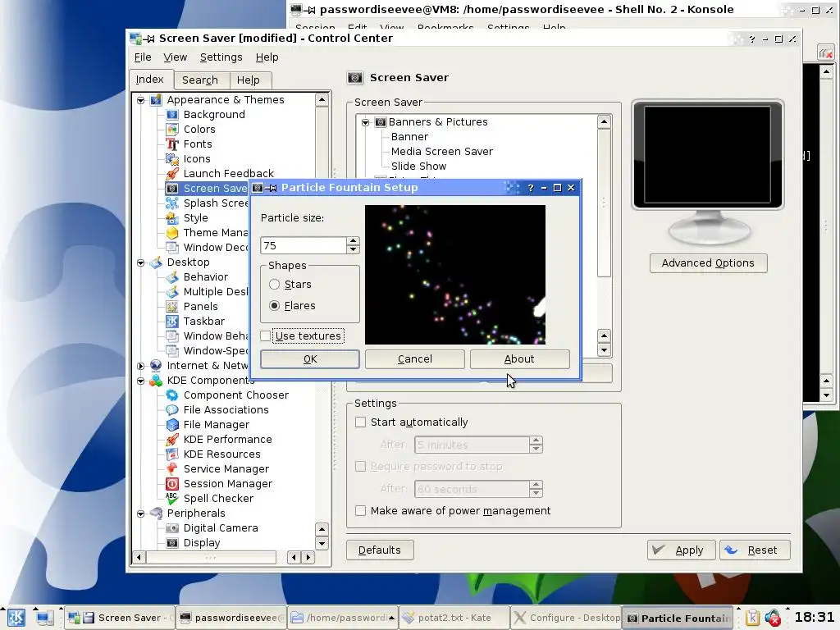The height and width of the screenshot is (630, 840).
Task: Open the View menu in Control Center
Action: coord(176,57)
